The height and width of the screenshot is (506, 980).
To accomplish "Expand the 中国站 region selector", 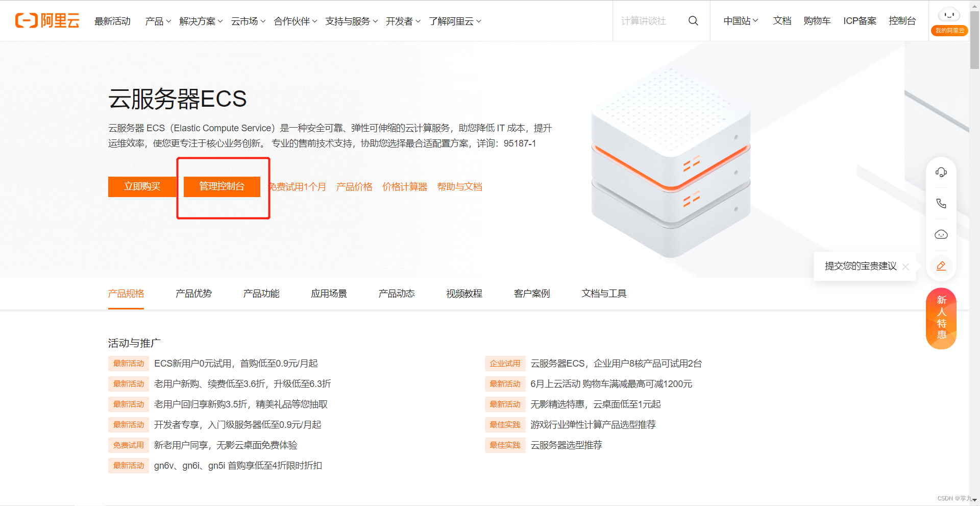I will [x=740, y=21].
